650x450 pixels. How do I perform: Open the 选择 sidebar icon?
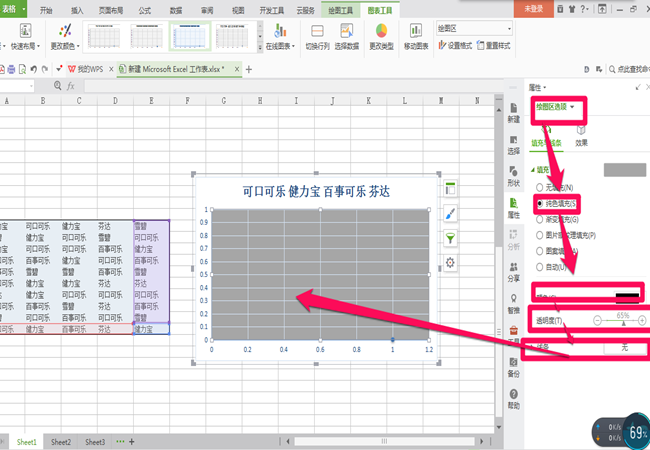pos(514,145)
